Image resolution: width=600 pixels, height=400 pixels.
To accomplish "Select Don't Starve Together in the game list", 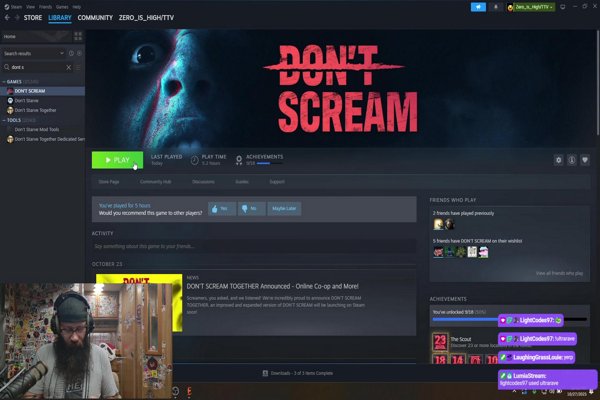I will (x=35, y=110).
